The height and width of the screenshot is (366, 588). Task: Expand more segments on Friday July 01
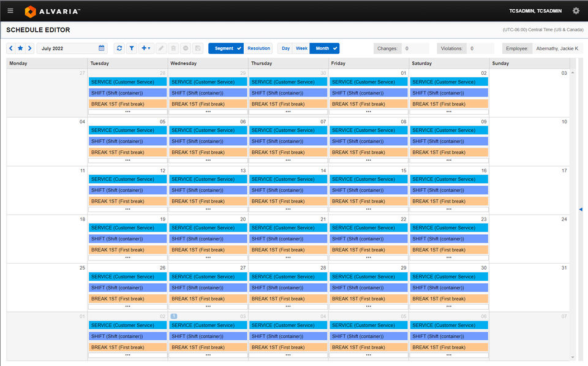368,112
